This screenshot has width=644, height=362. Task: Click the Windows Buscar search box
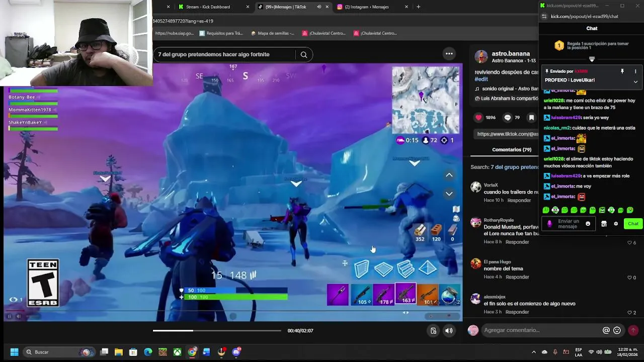(60, 352)
